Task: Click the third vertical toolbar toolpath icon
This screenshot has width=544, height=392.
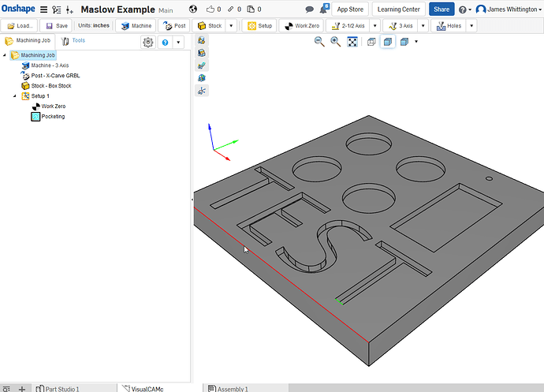Action: click(x=202, y=65)
